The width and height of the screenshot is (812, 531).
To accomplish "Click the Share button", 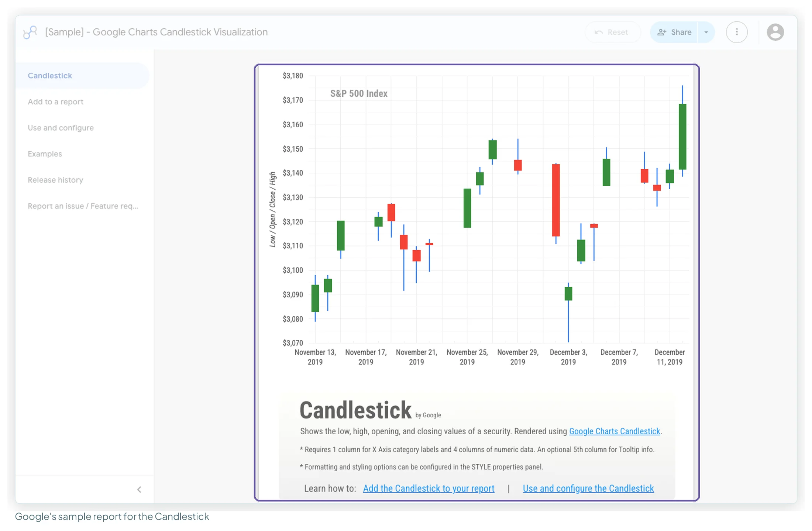I will coord(674,32).
